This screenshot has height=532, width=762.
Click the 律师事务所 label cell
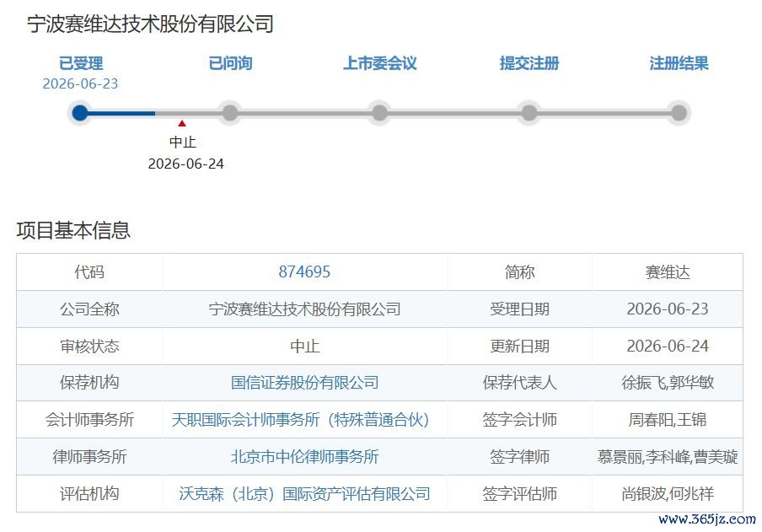tap(89, 457)
